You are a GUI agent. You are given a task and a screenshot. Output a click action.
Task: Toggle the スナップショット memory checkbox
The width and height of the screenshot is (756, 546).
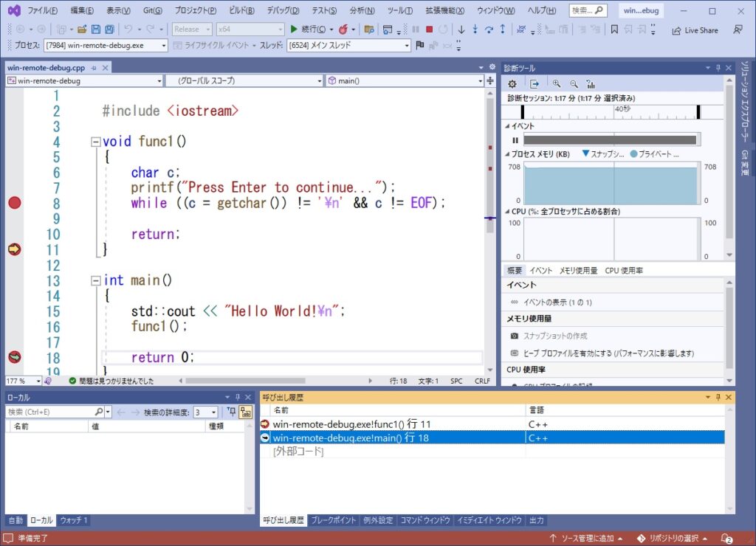pos(585,154)
